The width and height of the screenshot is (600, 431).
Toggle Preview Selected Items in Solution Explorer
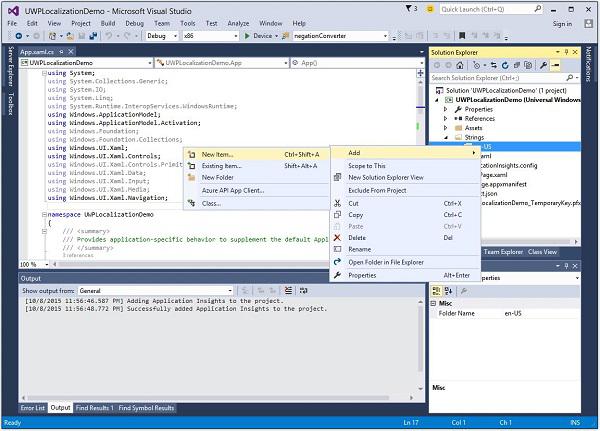coord(555,64)
